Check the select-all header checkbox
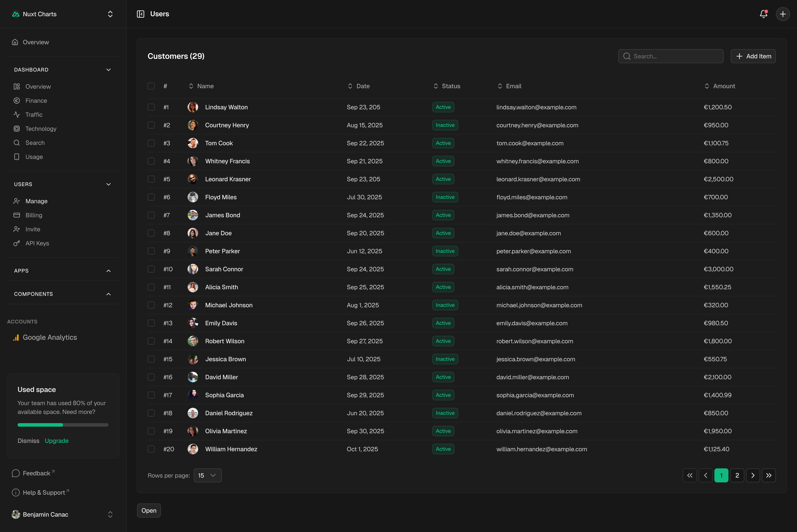Image resolution: width=797 pixels, height=532 pixels. pos(151,86)
